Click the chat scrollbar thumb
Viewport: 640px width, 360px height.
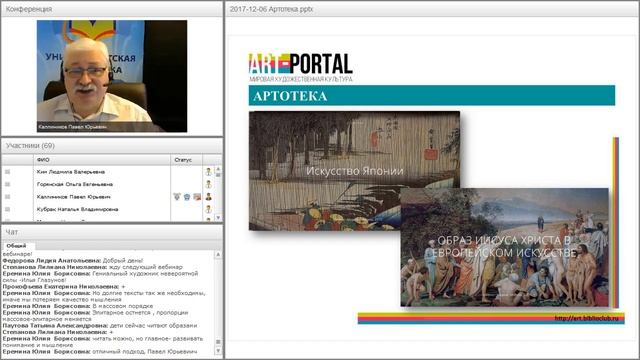pos(218,342)
